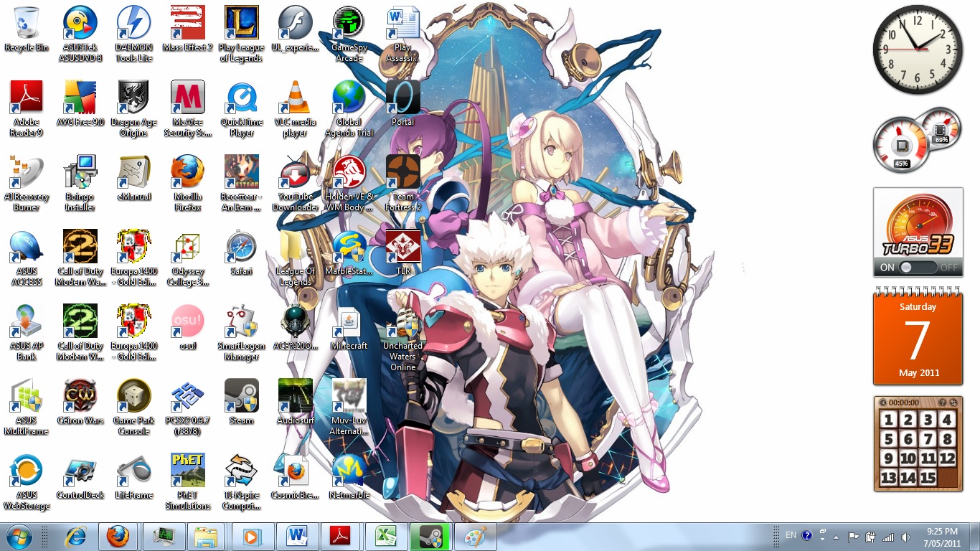Screen dimensions: 980x551
Task: Click the CPU meter gadget
Action: point(901,146)
